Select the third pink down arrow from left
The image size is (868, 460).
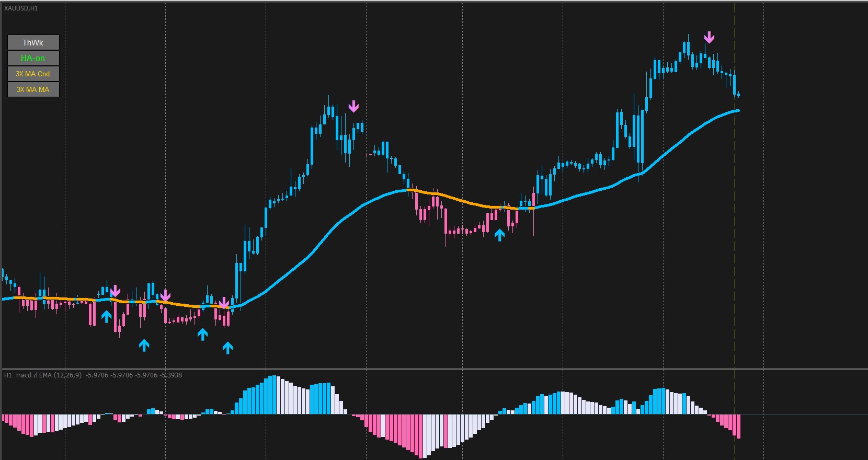pos(224,303)
